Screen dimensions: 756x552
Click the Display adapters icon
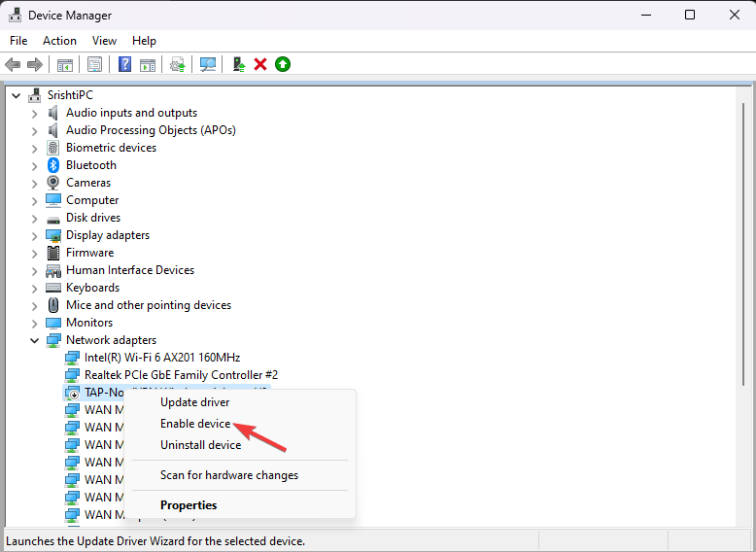pos(53,235)
